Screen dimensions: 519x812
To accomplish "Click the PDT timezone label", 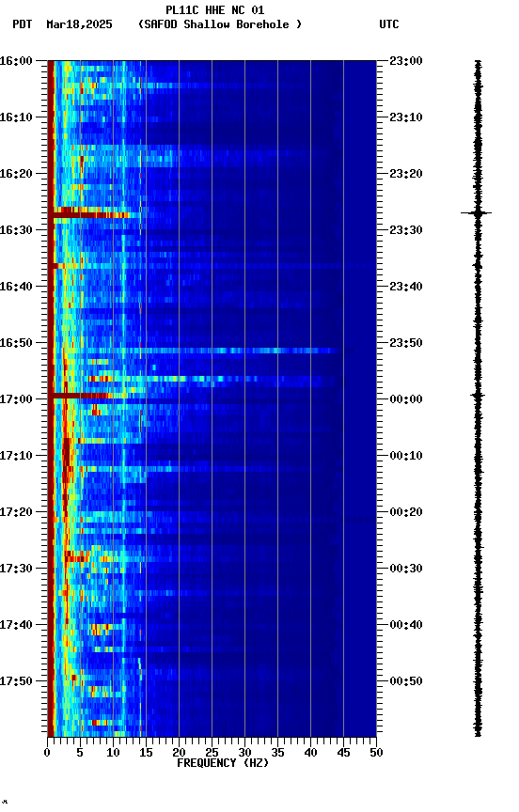I will pos(23,24).
